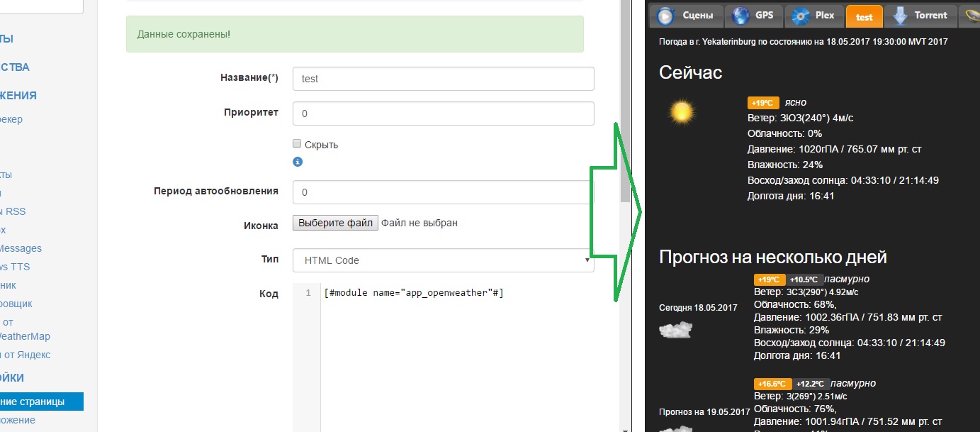Click the cloud icon under Сегодня 18.05.2017

click(x=675, y=330)
